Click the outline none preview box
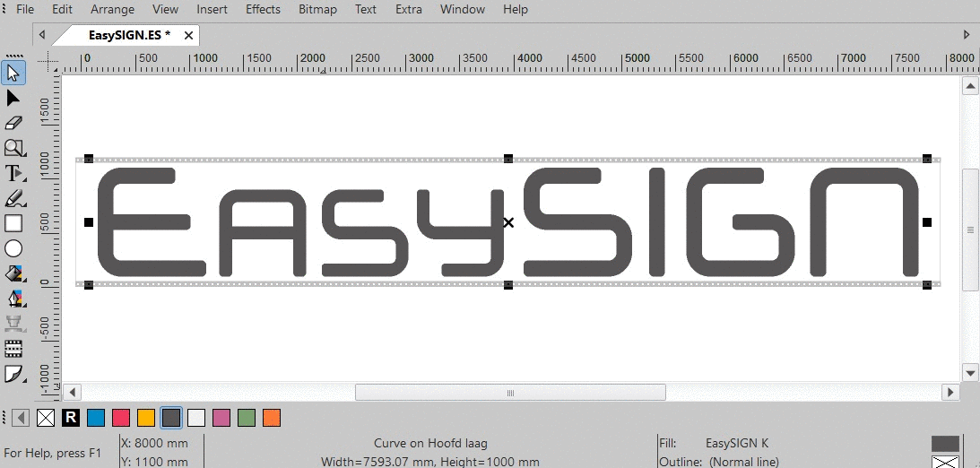980x468 pixels. (945, 463)
